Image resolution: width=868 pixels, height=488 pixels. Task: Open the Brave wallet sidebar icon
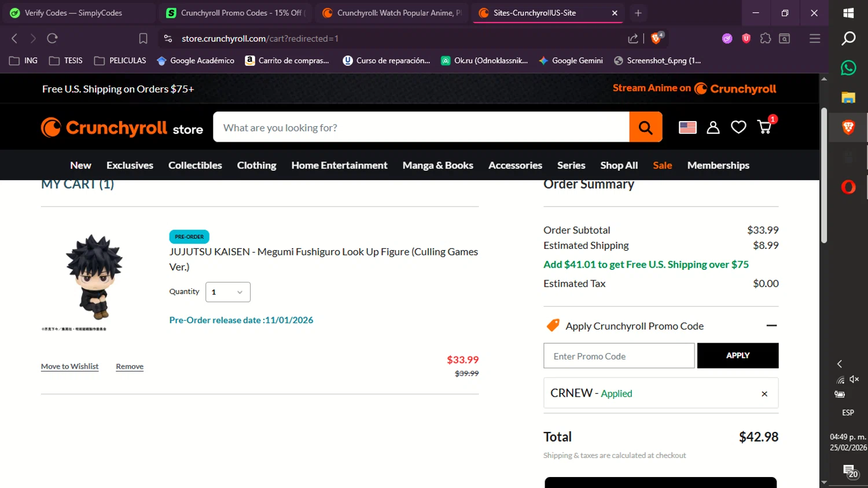click(785, 38)
